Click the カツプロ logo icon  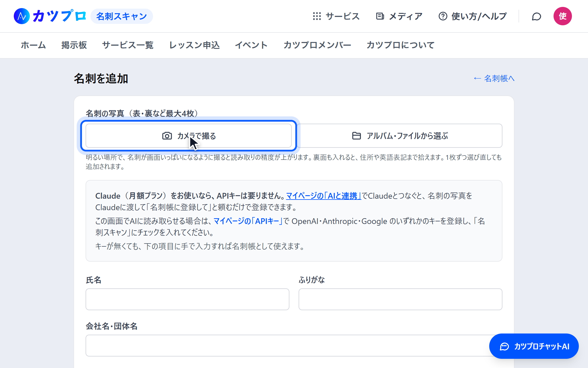(22, 16)
